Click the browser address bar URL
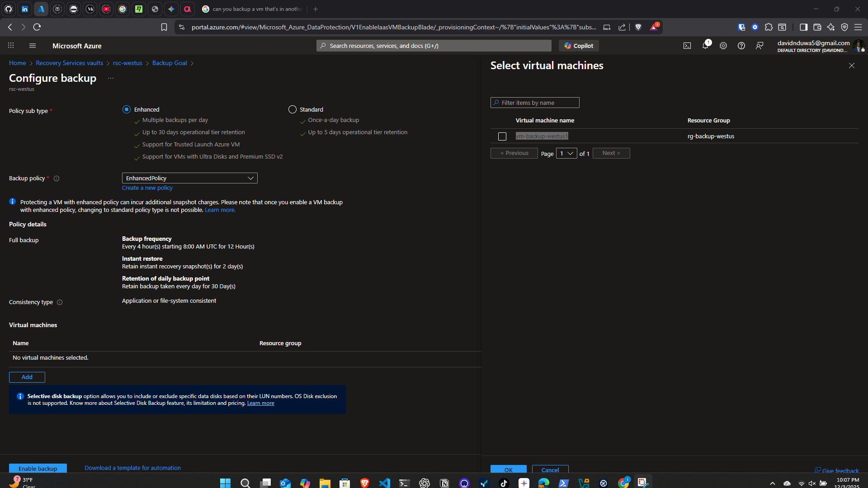Viewport: 868px width, 488px height. point(393,27)
